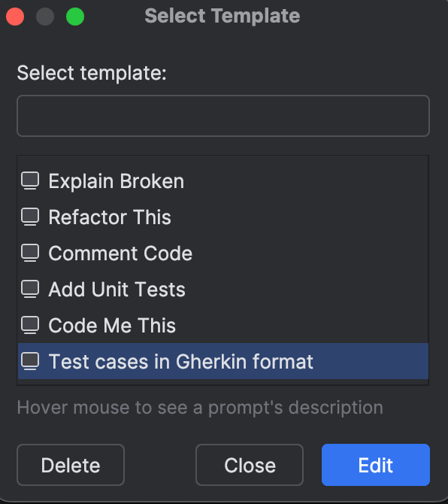Click the icon beside Explain Broken
448x504 pixels.
click(x=30, y=181)
